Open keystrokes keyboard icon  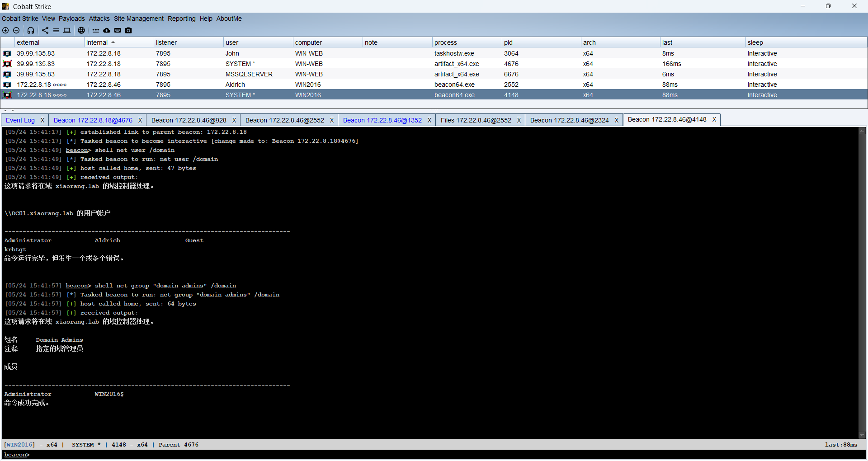point(118,30)
